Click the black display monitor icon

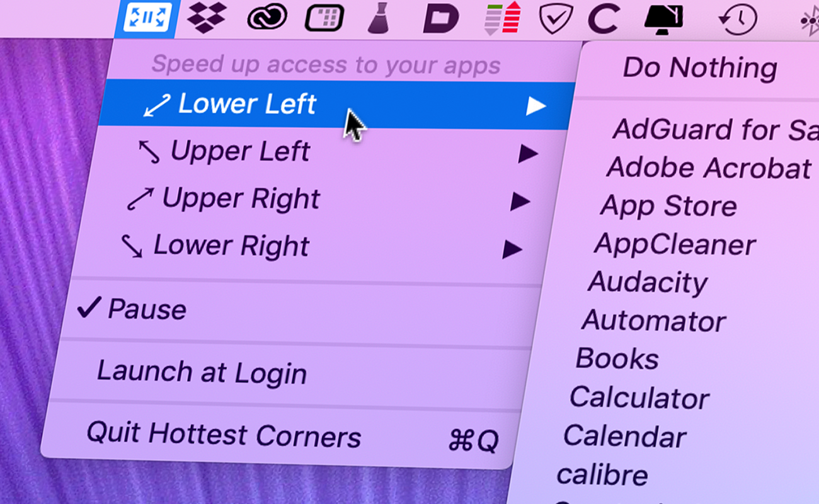[x=664, y=18]
